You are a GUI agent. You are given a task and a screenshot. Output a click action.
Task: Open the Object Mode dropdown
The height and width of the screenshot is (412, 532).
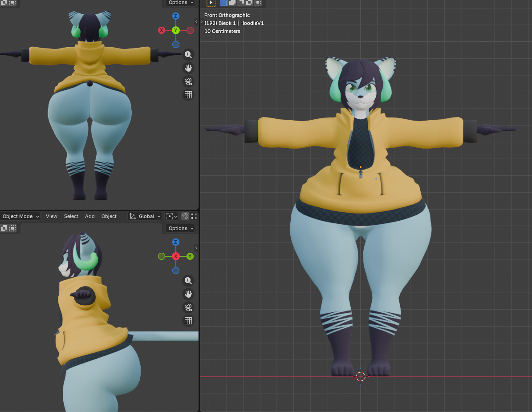coord(20,216)
